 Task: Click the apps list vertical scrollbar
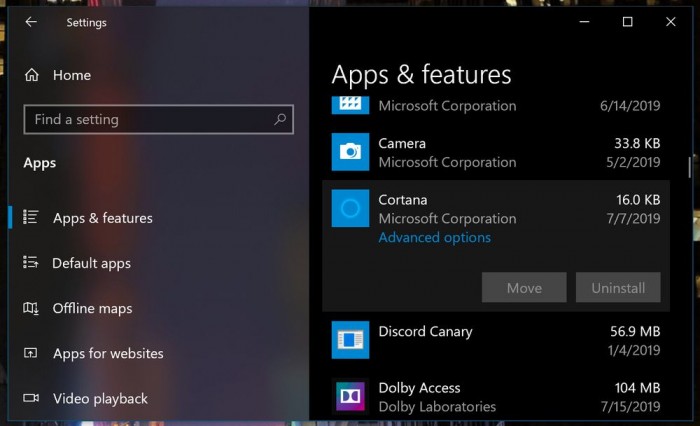[x=687, y=168]
